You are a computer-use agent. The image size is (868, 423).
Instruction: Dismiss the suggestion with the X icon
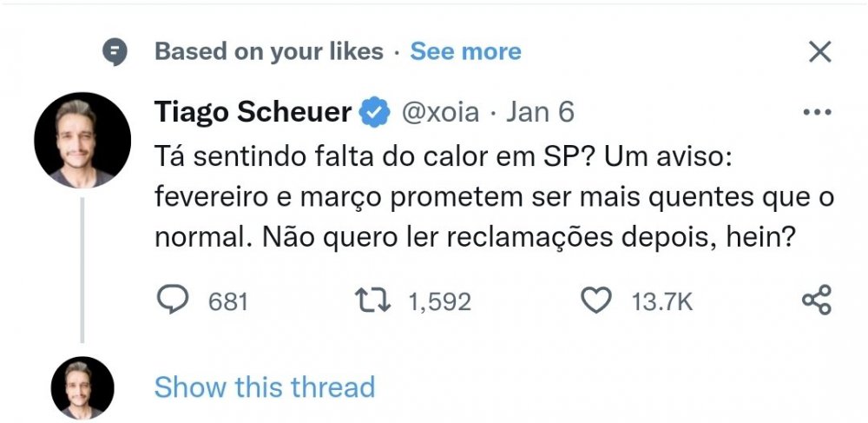tap(820, 52)
